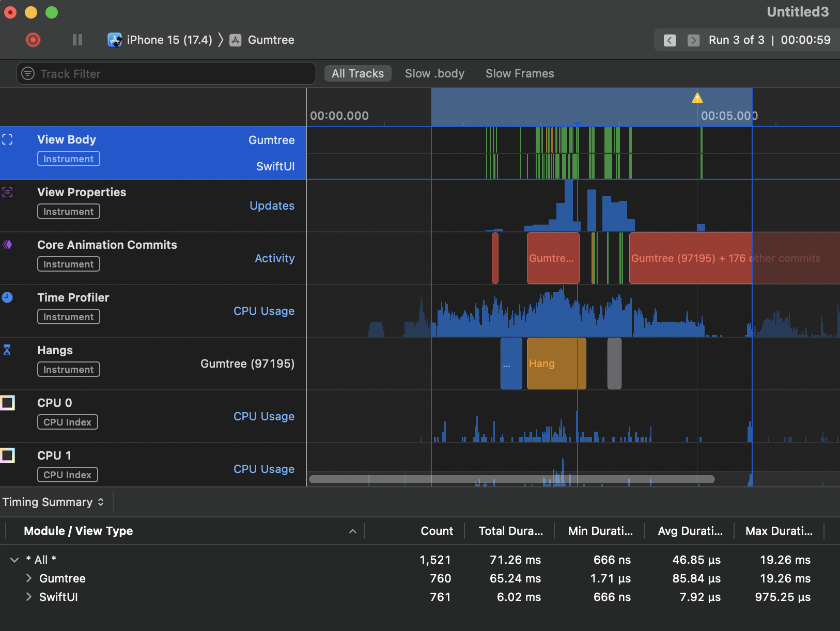The width and height of the screenshot is (840, 631).
Task: Click the CPU Index badge under CPU 0
Action: [68, 422]
